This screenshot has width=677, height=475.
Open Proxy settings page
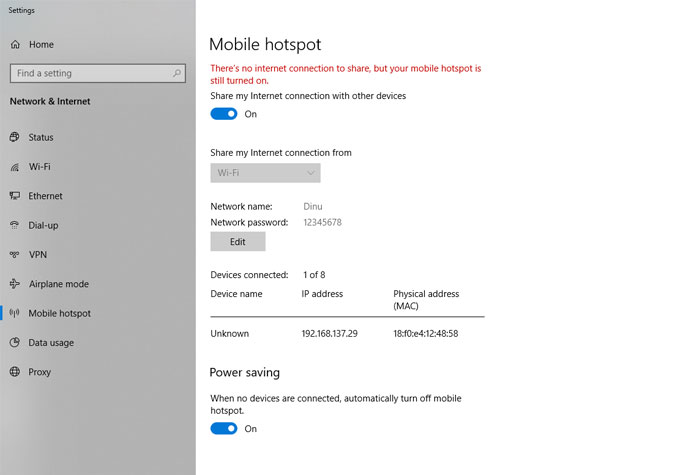tap(40, 372)
